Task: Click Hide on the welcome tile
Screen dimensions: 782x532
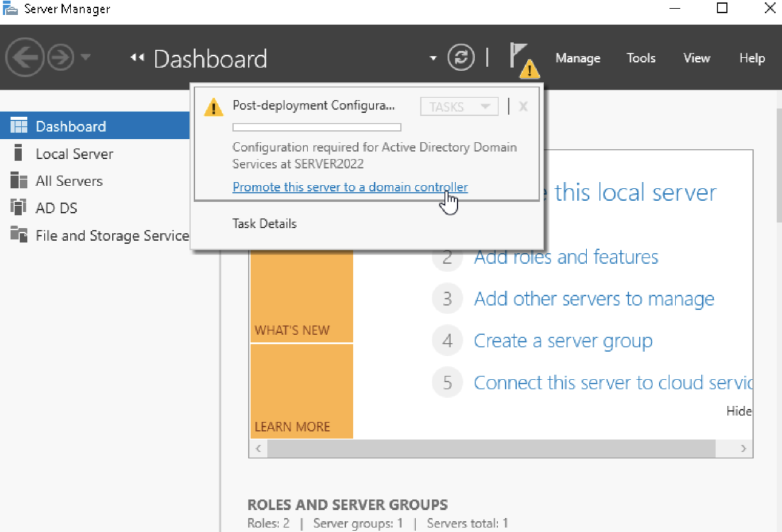Action: tap(739, 411)
